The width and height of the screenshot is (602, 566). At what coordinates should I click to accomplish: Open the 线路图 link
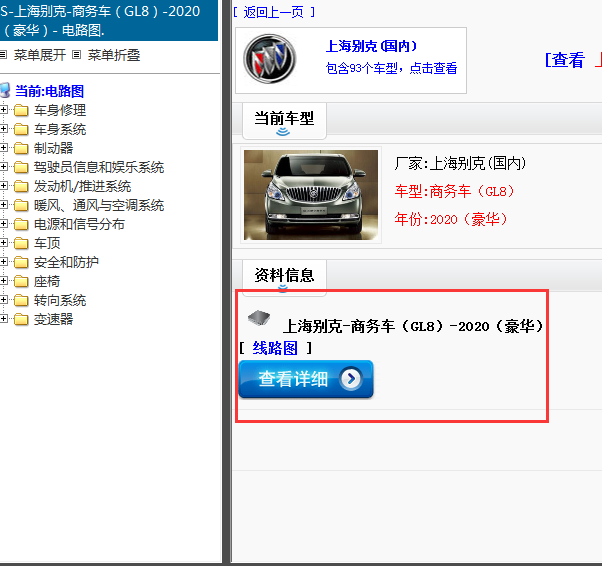pyautogui.click(x=275, y=348)
